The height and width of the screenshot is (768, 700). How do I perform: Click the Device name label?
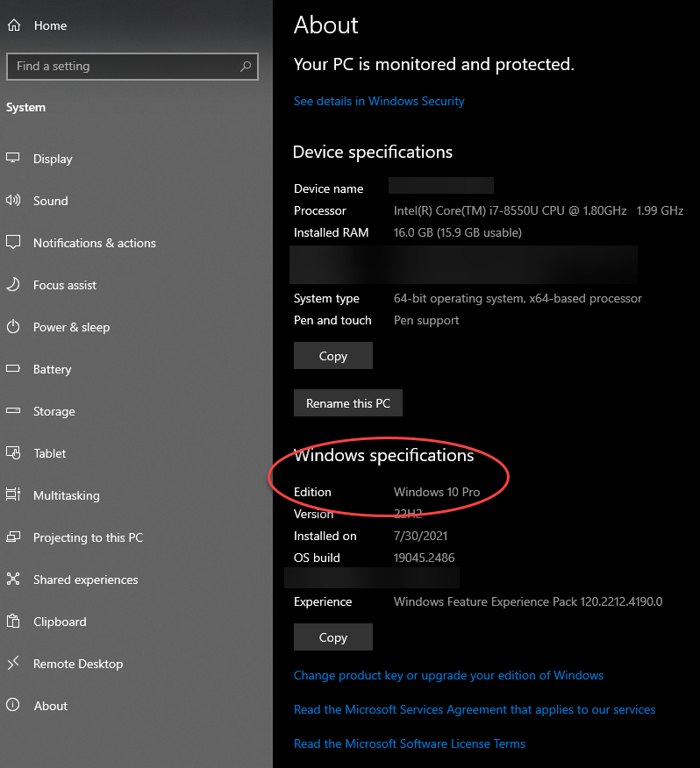coord(328,188)
